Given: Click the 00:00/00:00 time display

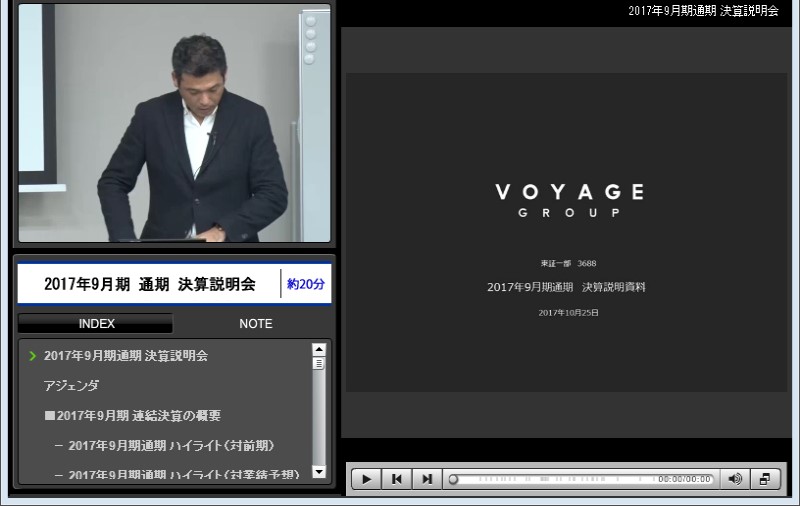Looking at the screenshot, I should (x=685, y=479).
